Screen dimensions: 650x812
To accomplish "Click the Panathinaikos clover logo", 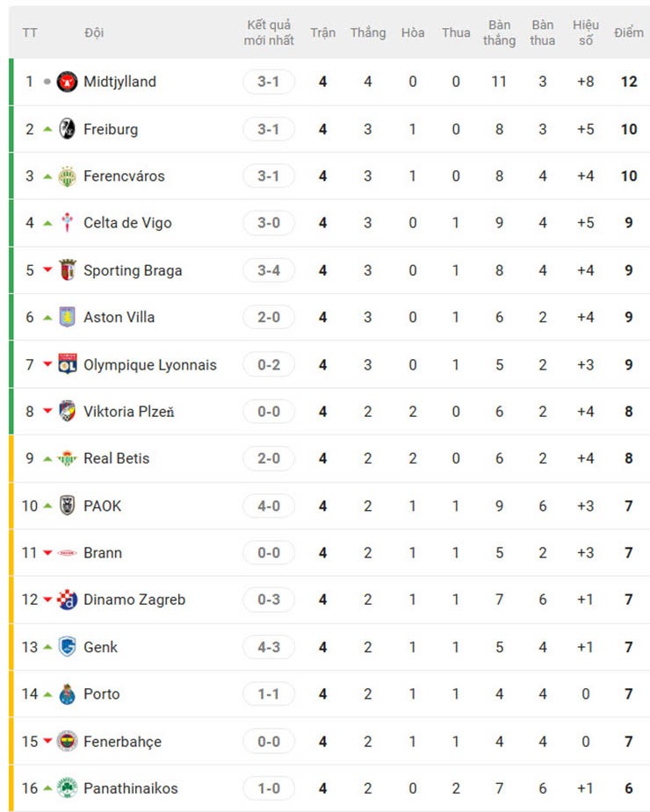I will (x=67, y=788).
